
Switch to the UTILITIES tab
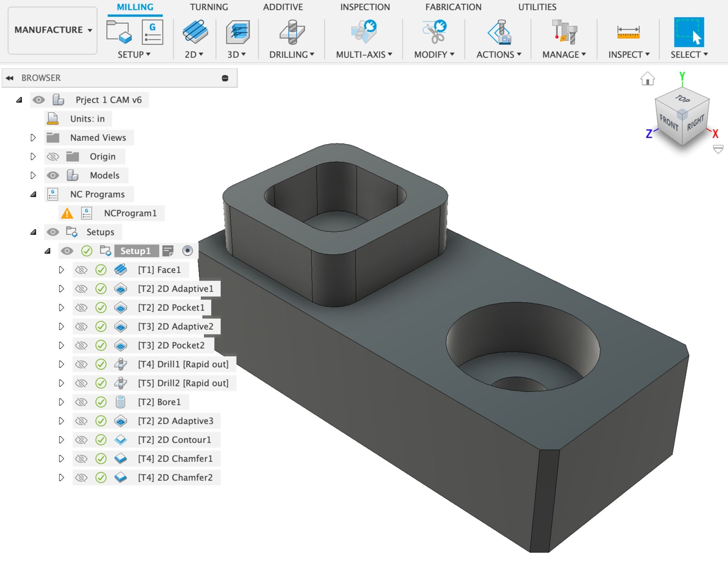click(x=537, y=7)
